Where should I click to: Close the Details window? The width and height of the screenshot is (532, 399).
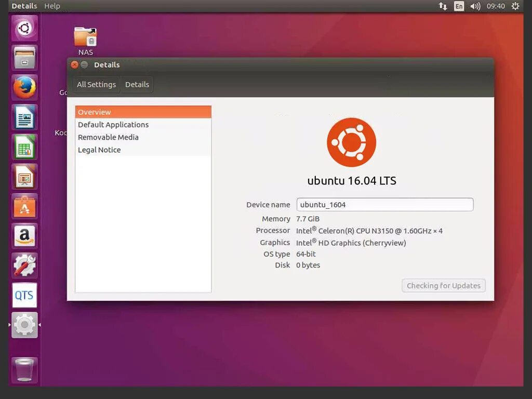75,64
